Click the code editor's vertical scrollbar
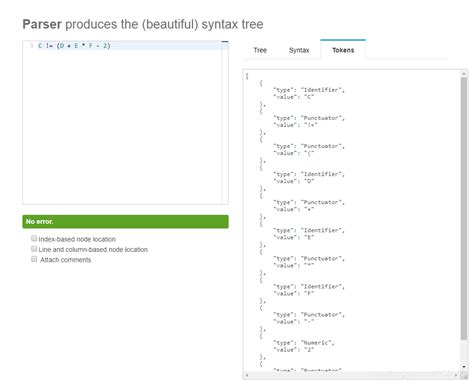Viewport: 474px width, 382px height. pos(225,123)
